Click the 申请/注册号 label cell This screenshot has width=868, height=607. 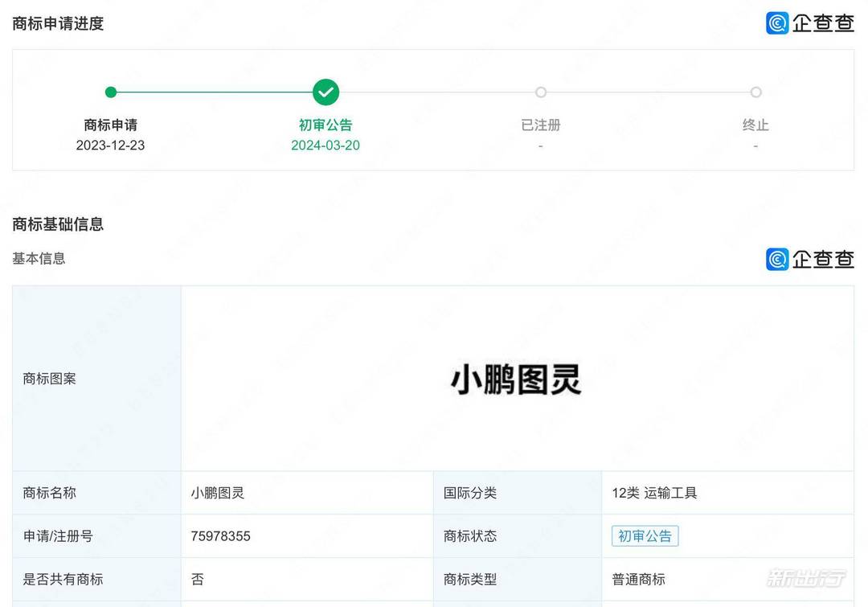pos(96,535)
